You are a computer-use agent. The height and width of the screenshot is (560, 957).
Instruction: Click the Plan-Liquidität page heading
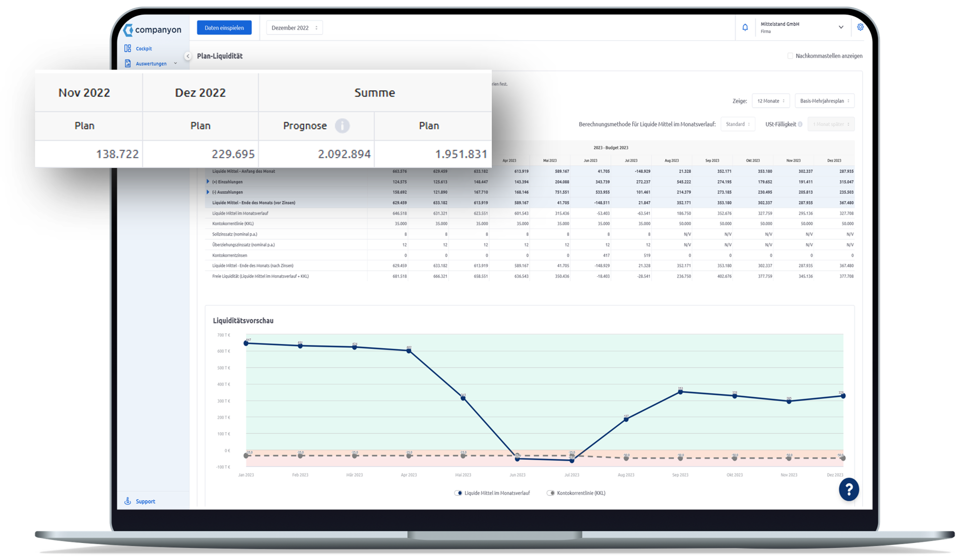[220, 56]
